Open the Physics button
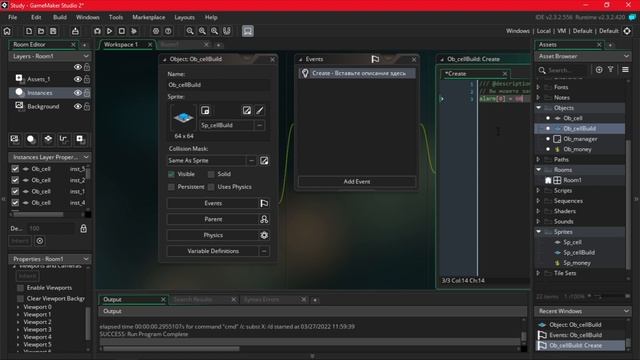This screenshot has width=640, height=360. [x=213, y=235]
